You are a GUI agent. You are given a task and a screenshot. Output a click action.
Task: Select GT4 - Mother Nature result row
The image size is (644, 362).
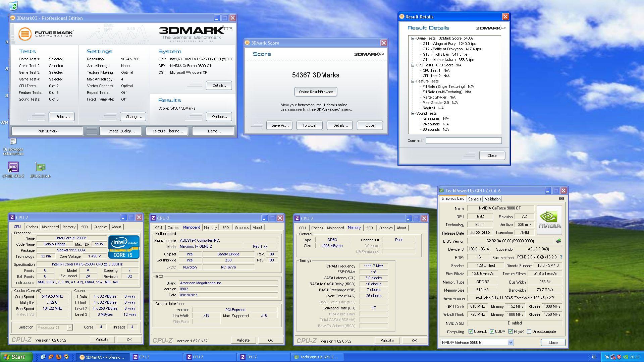(448, 60)
